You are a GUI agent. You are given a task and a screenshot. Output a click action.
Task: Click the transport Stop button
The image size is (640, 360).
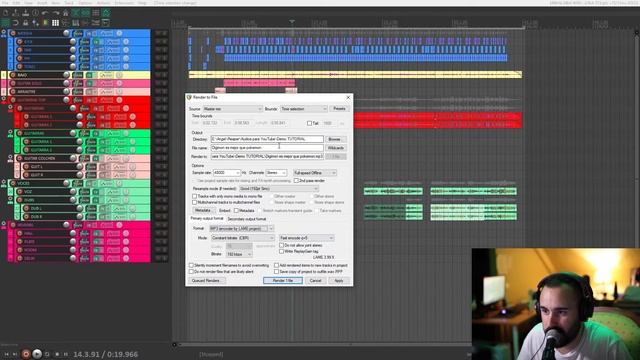click(x=57, y=354)
